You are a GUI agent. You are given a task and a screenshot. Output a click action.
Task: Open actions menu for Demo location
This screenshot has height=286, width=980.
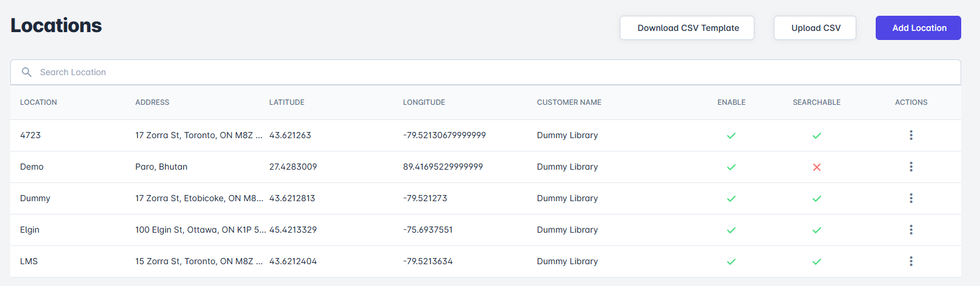911,167
